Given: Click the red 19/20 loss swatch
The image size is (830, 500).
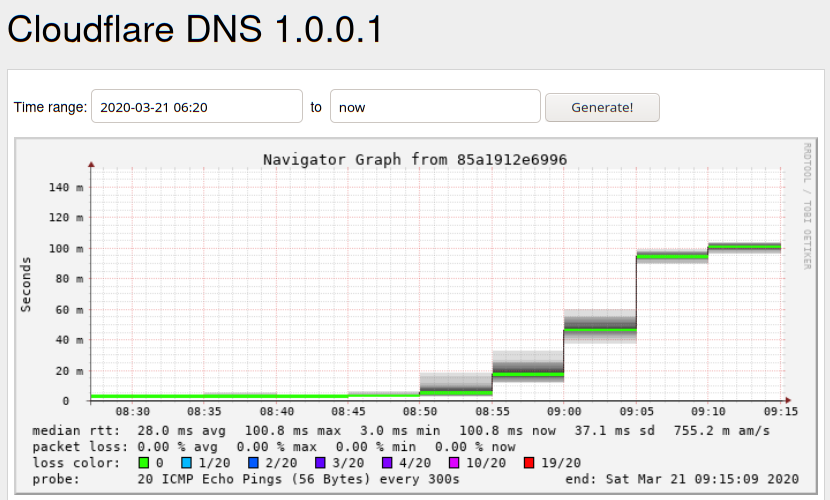Looking at the screenshot, I should coord(528,463).
